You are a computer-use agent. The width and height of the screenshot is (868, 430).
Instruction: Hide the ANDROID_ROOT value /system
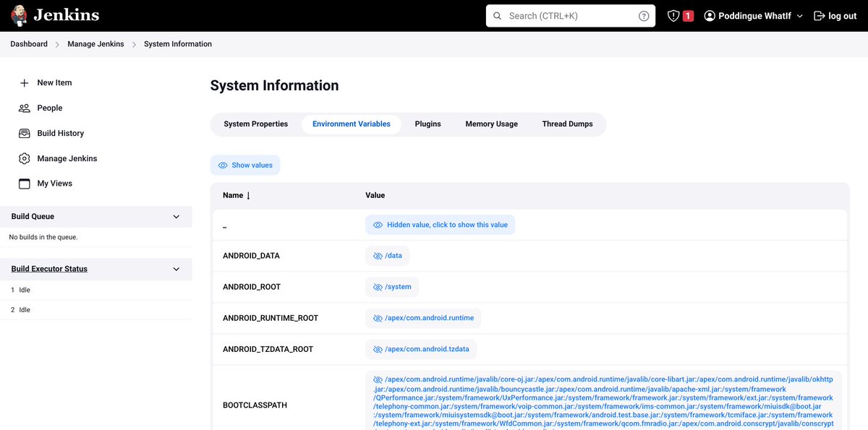(x=392, y=287)
